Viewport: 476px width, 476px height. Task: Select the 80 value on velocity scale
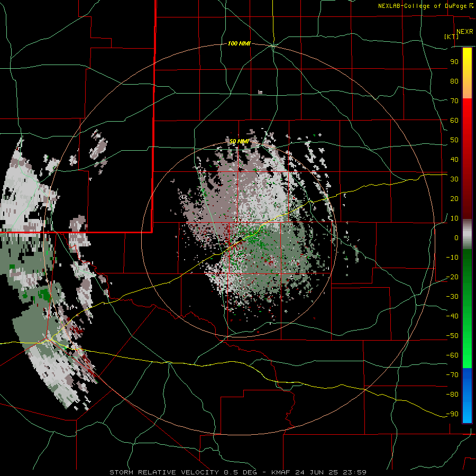454,81
